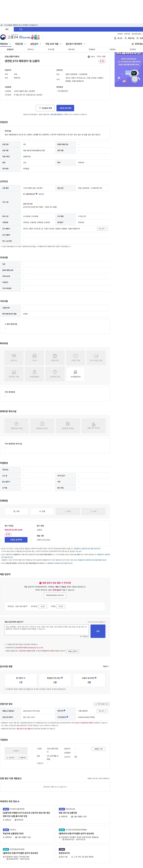This screenshot has height=868, width=143.
Task: Click the 요양보호시설 welfare icon
Action: 55,374
